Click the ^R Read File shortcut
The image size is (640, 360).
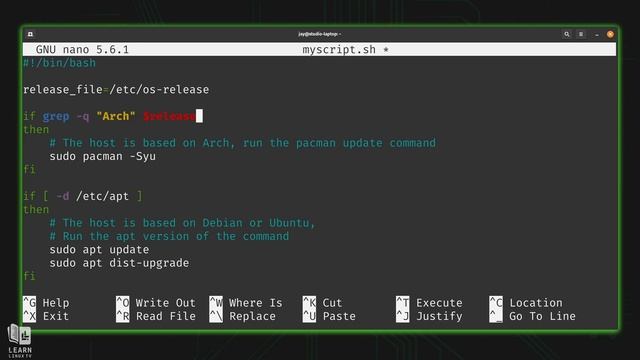coord(156,316)
